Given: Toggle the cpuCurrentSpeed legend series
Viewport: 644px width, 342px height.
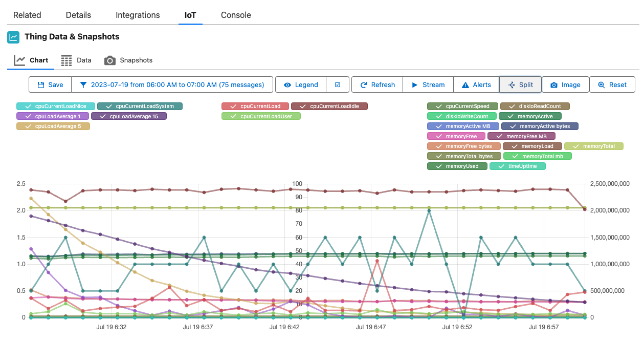Looking at the screenshot, I should tap(462, 106).
